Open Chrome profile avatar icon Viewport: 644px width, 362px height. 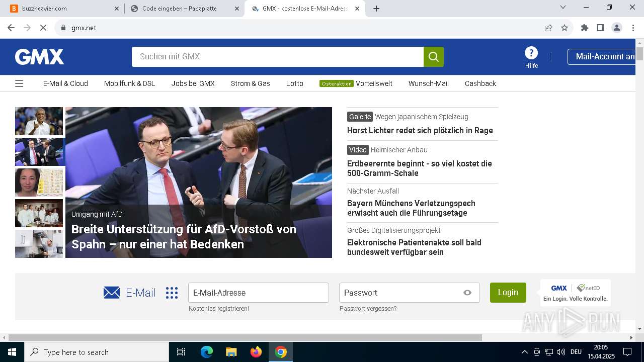coord(617,28)
